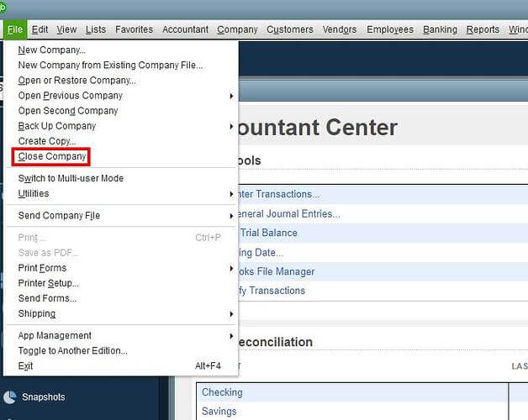Open QuickBooks File Manager link
528x420 pixels.
pyautogui.click(x=276, y=271)
